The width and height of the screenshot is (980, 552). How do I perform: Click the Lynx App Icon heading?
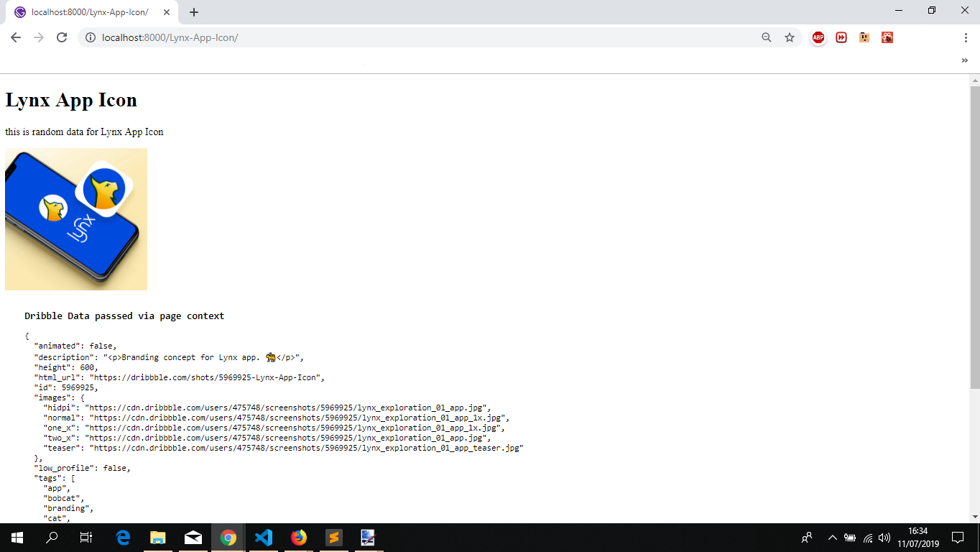pos(71,100)
